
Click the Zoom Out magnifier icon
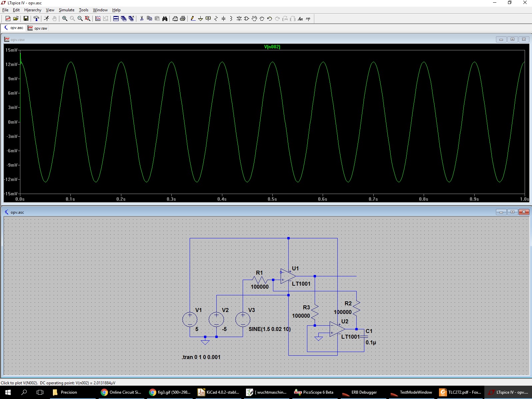tap(80, 19)
